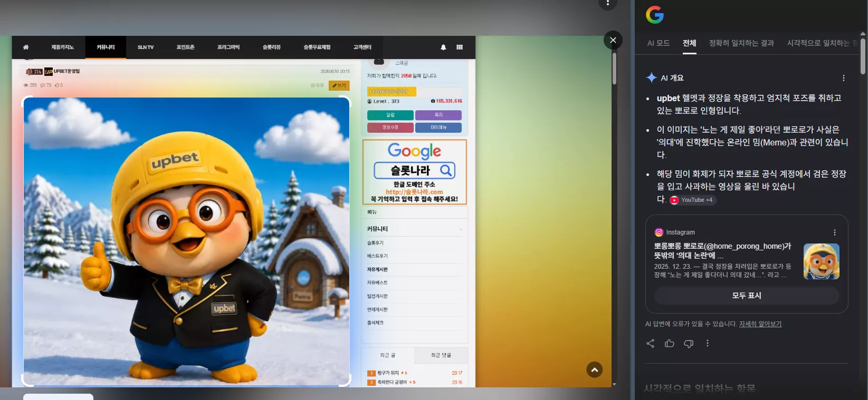This screenshot has height=400, width=868.
Task: Open recent post 축하한다 긍정아
Action: [x=392, y=382]
